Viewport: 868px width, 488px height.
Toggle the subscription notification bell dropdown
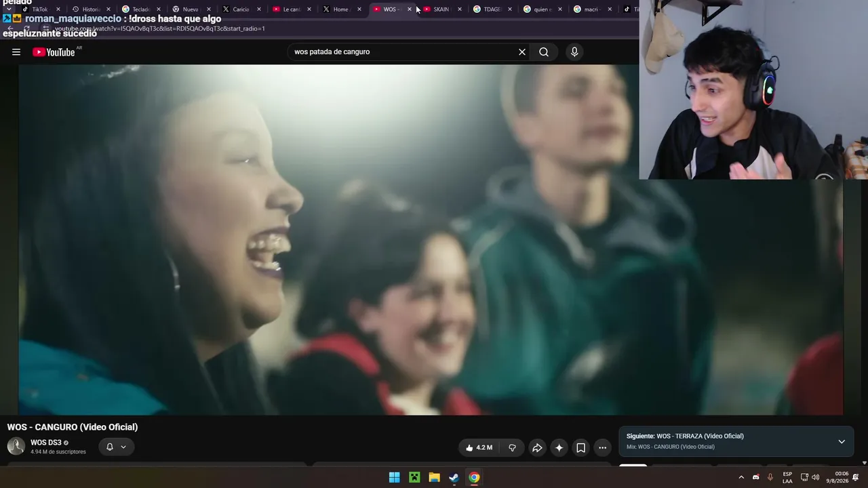116,447
